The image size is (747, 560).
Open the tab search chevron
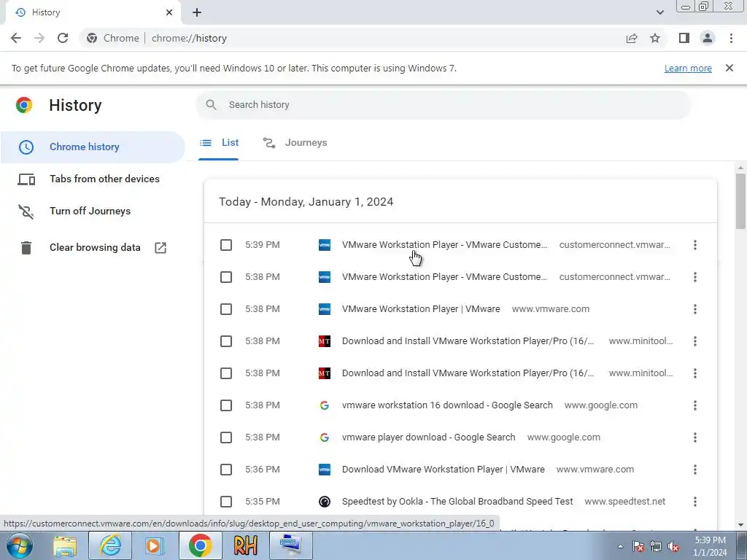pos(659,12)
